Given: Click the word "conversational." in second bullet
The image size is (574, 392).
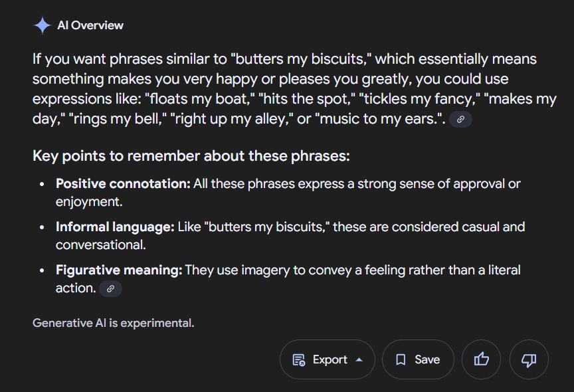Looking at the screenshot, I should click(101, 245).
